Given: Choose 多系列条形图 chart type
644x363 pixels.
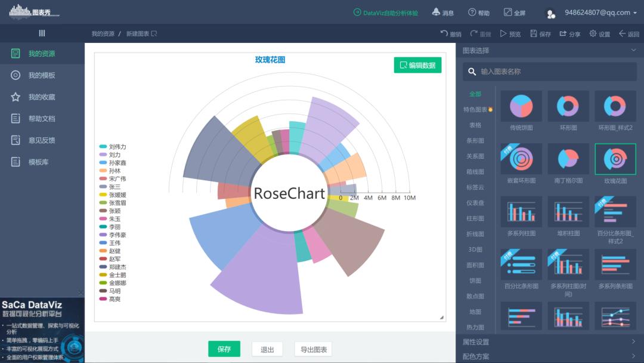Looking at the screenshot, I should coord(615,264).
